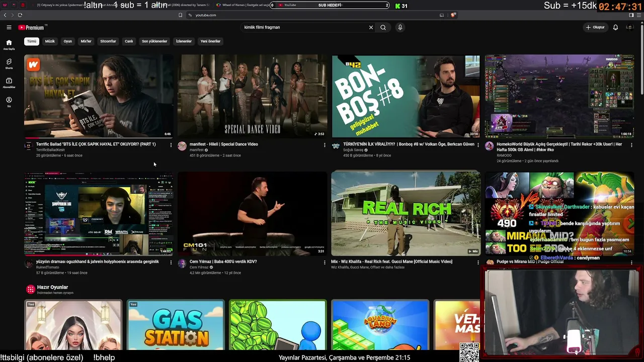This screenshot has height=362, width=644.
Task: Open notifications bell
Action: 615,28
